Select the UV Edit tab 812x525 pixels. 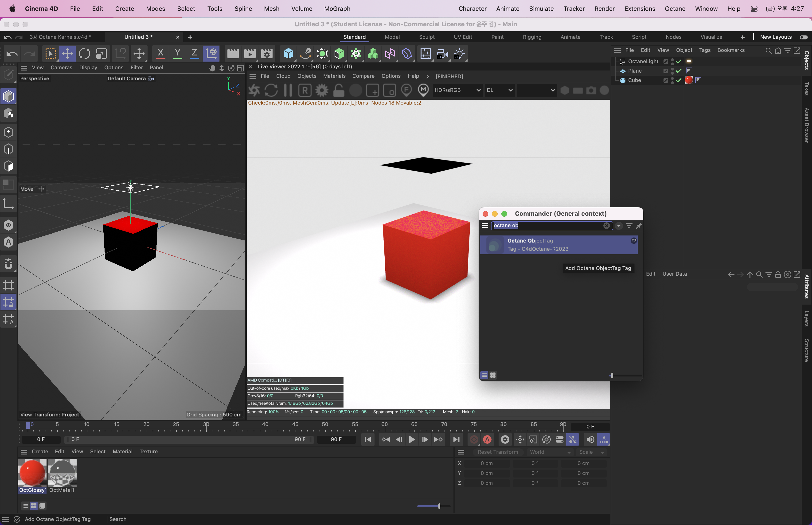tap(462, 37)
